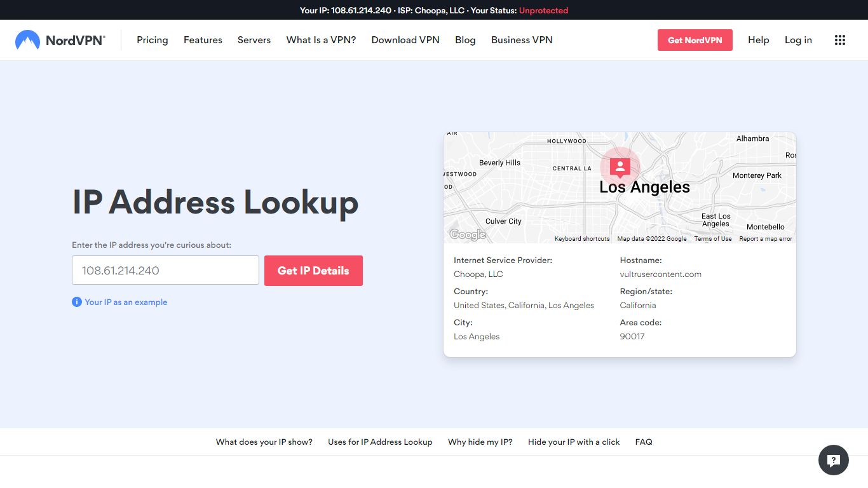
Task: Click Culver City on the map
Action: [503, 221]
